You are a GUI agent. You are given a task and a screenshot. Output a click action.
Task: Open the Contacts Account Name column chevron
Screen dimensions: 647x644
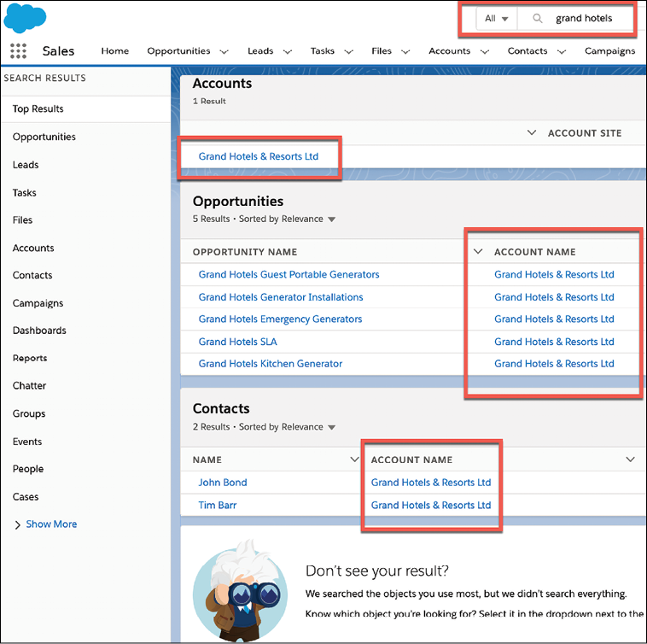click(630, 460)
